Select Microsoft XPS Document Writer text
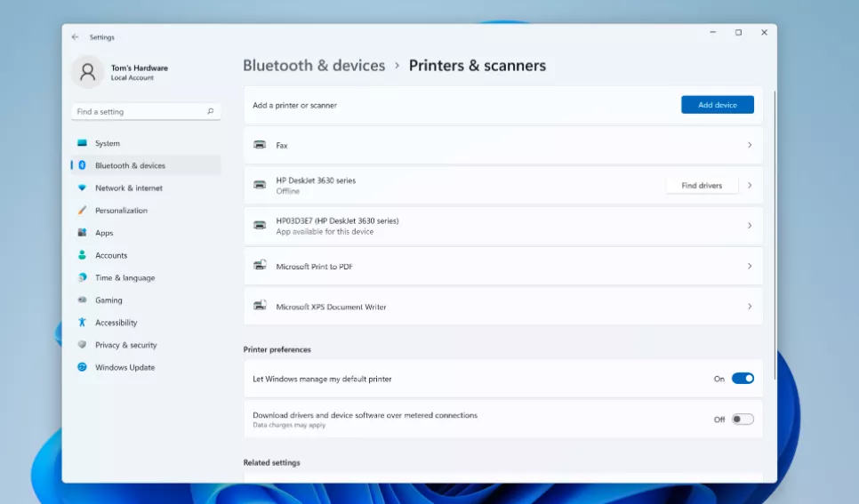Viewport: 859px width, 504px height. coord(331,307)
